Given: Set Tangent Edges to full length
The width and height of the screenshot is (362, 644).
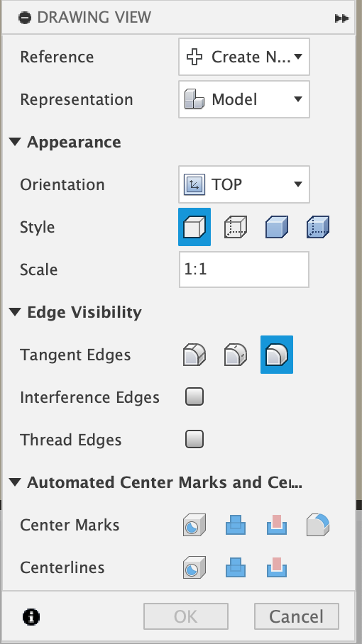Looking at the screenshot, I should [x=194, y=355].
